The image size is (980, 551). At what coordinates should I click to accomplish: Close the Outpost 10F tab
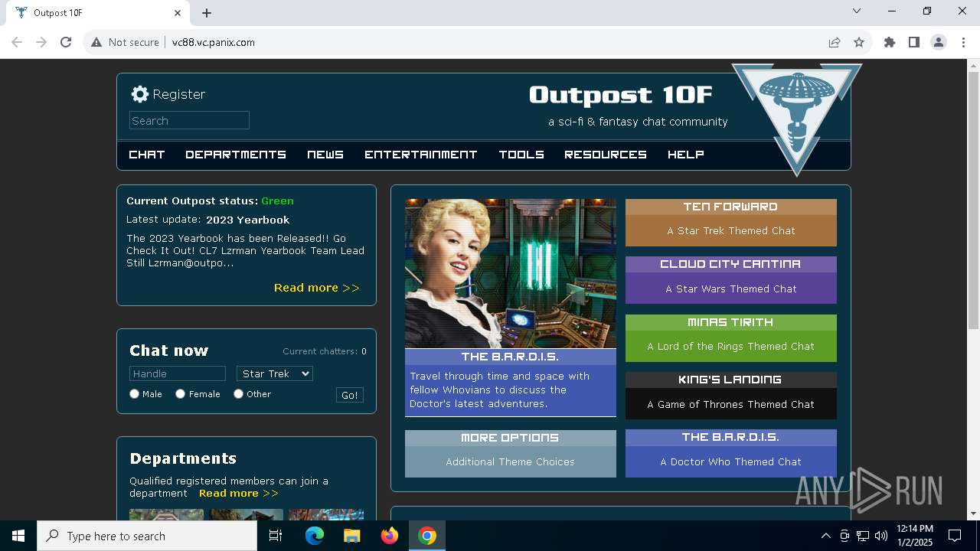tap(178, 13)
